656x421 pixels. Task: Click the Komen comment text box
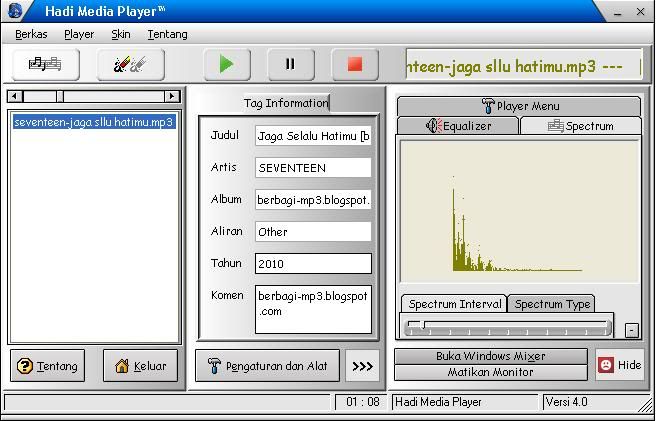tap(313, 309)
